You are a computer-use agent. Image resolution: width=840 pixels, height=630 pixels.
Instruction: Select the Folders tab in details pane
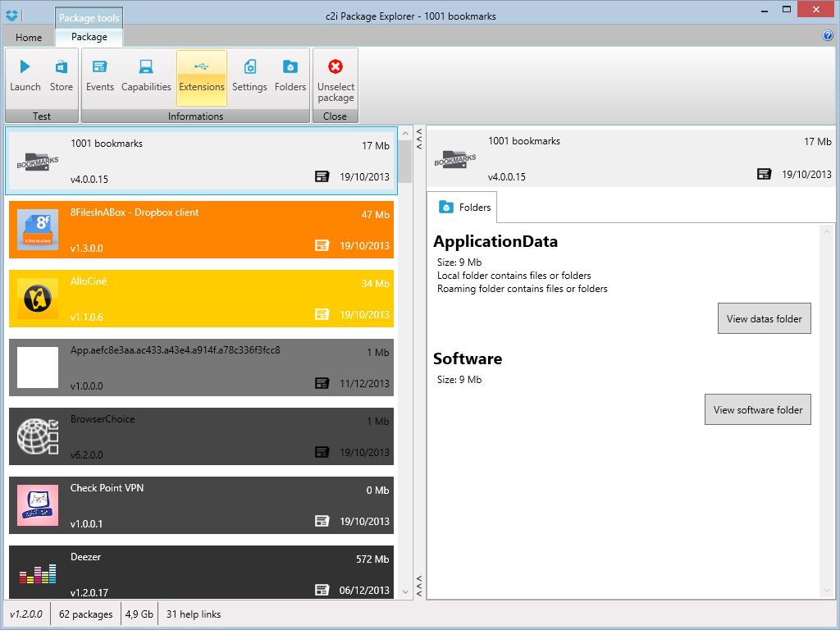(464, 208)
